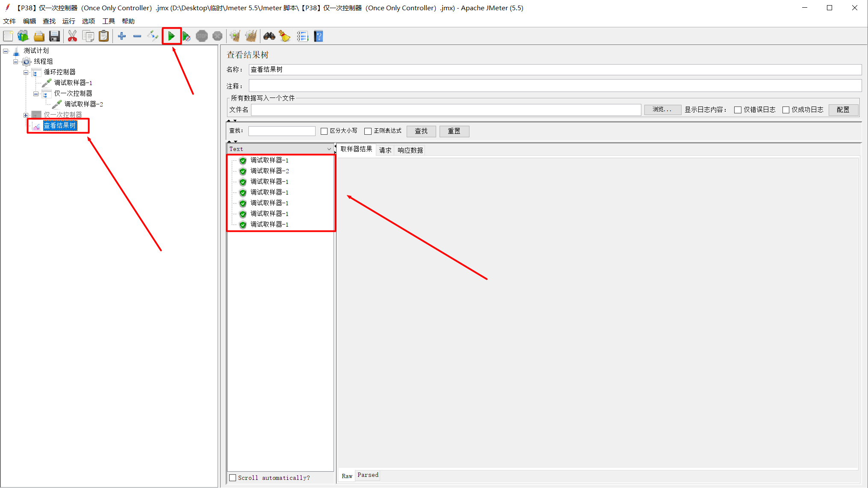Click the Save test plan floppy icon
This screenshot has height=488, width=868.
(54, 36)
